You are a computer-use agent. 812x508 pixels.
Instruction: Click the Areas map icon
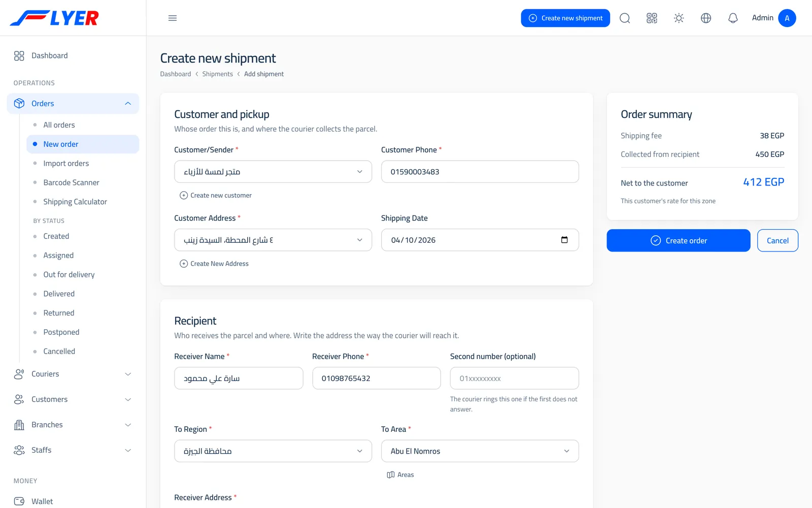pyautogui.click(x=390, y=475)
